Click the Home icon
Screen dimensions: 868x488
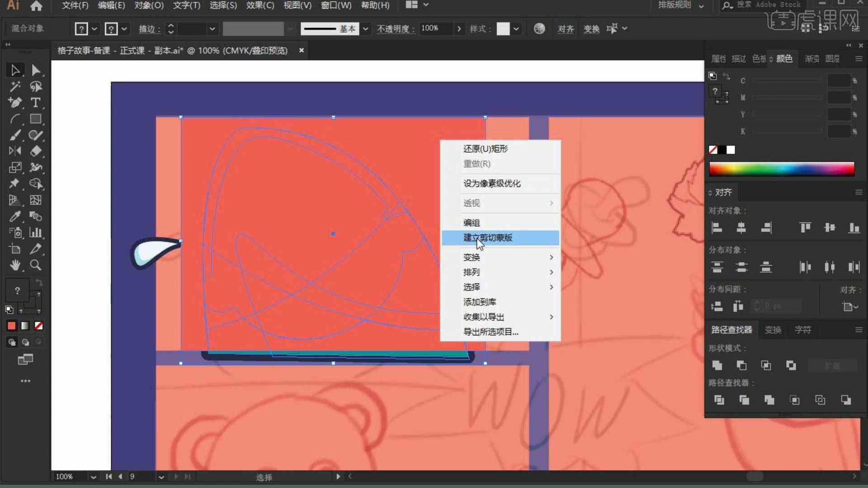pos(36,6)
